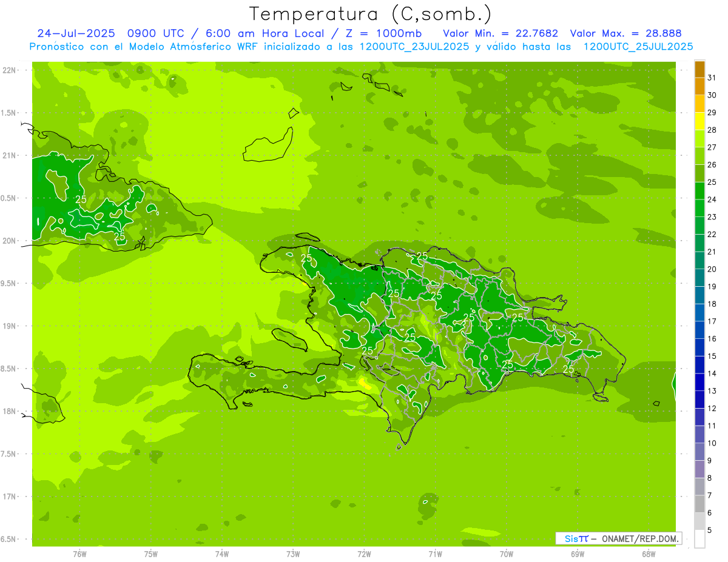Click the "1200UTC_25JUL2025" valid-until time

[638, 47]
